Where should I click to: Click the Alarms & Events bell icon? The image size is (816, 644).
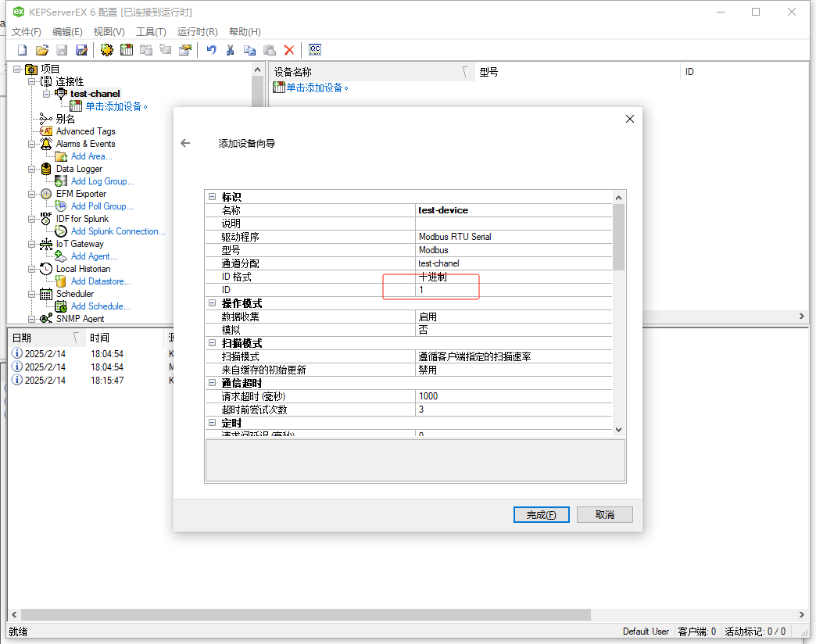tap(46, 144)
